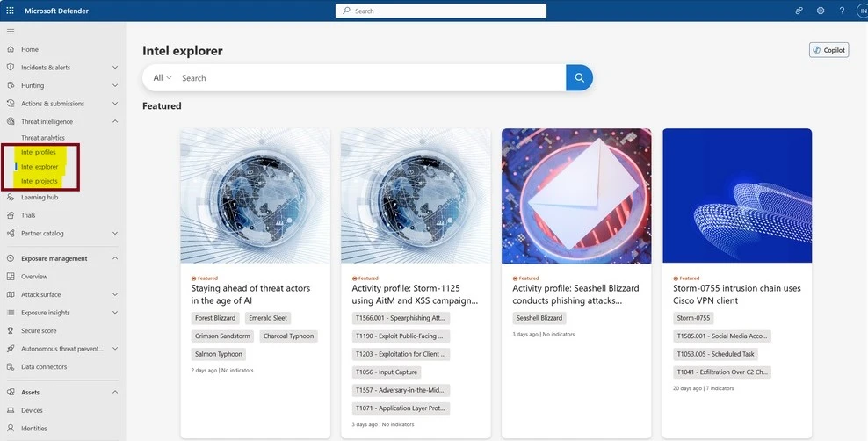This screenshot has height=441, width=868.
Task: Open the community icon in header
Action: pyautogui.click(x=799, y=11)
